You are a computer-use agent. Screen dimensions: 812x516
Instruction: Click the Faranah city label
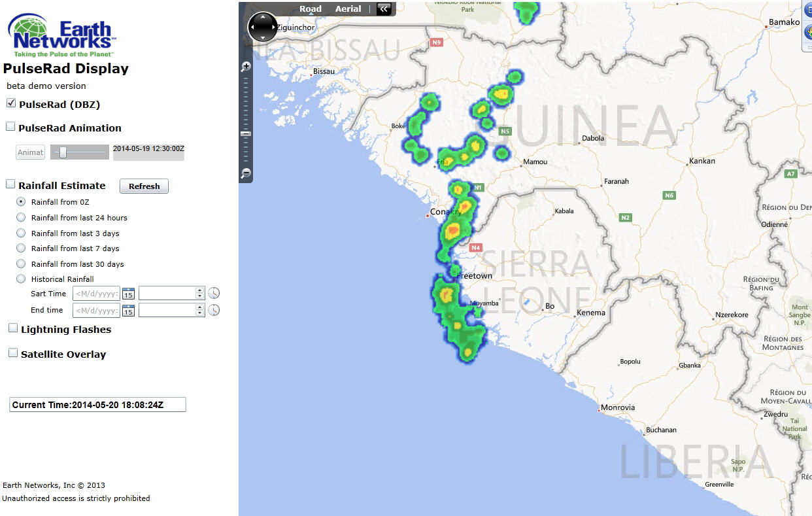[617, 181]
